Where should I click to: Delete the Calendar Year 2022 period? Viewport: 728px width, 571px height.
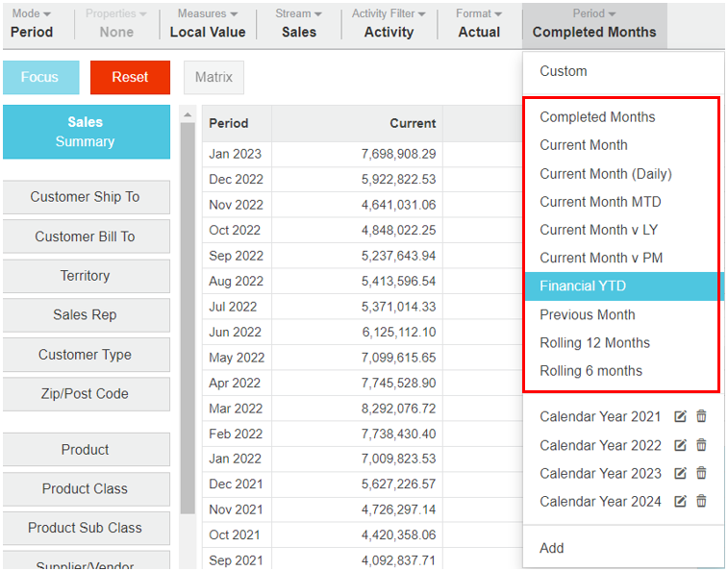point(701,445)
